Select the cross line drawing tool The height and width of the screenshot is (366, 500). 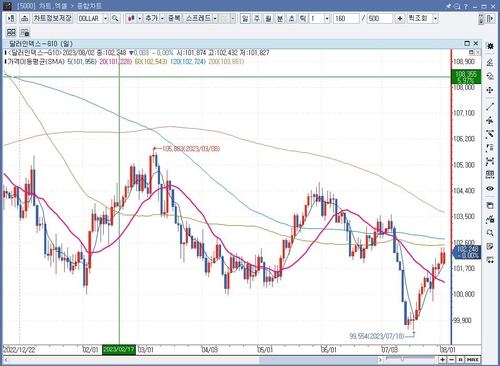[x=490, y=120]
